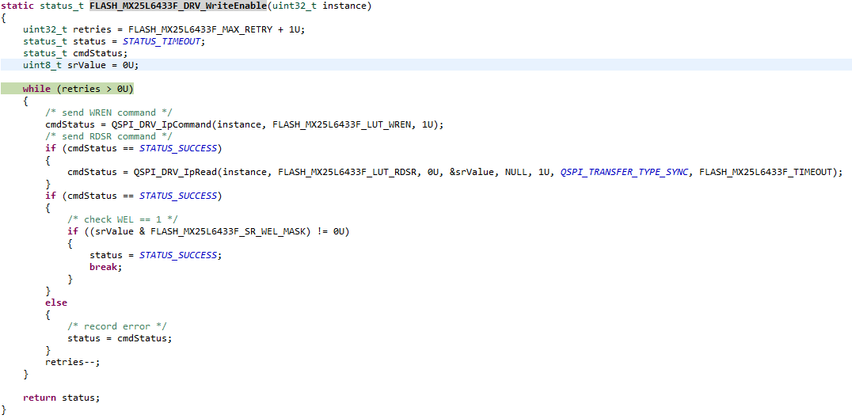
Task: Click the QSPI_DRV_IpCommand function call
Action: pyautogui.click(x=161, y=124)
